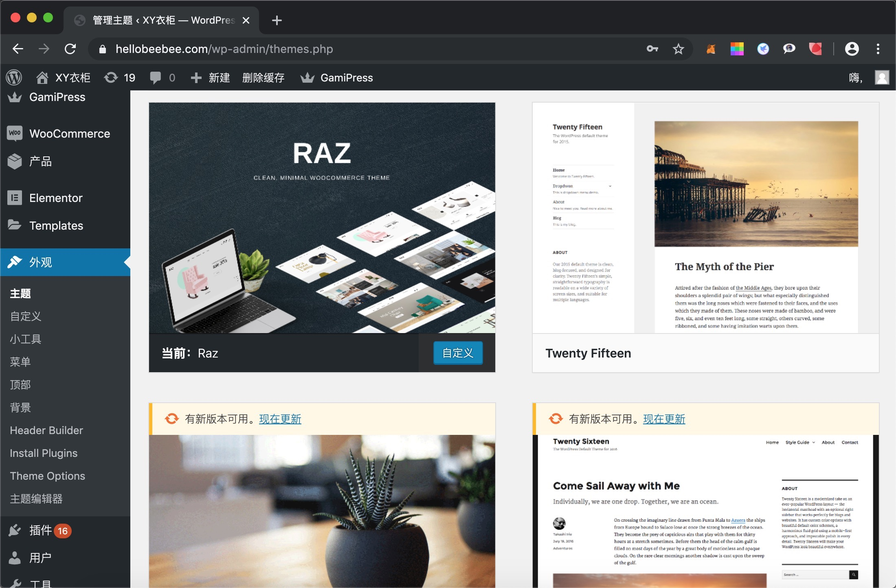Click 删除缓存 in the admin bar
This screenshot has width=896, height=588.
click(263, 77)
